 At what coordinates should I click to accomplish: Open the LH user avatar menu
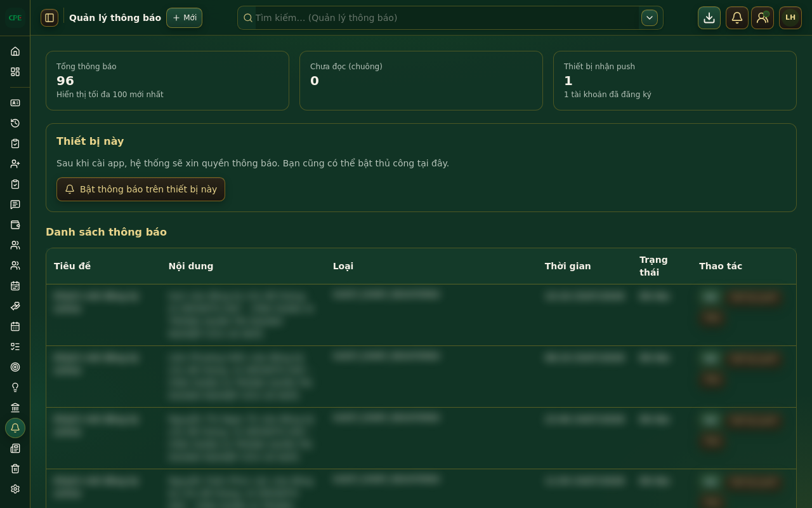tap(790, 18)
